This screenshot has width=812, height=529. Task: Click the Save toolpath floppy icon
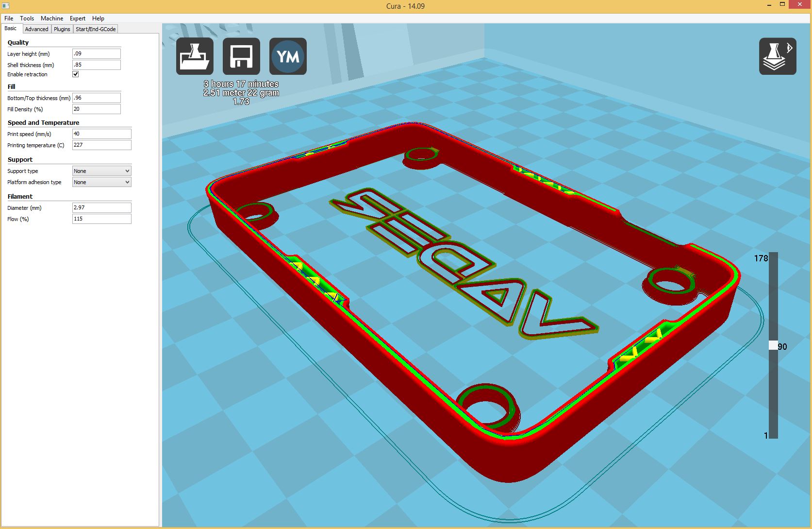pos(241,56)
